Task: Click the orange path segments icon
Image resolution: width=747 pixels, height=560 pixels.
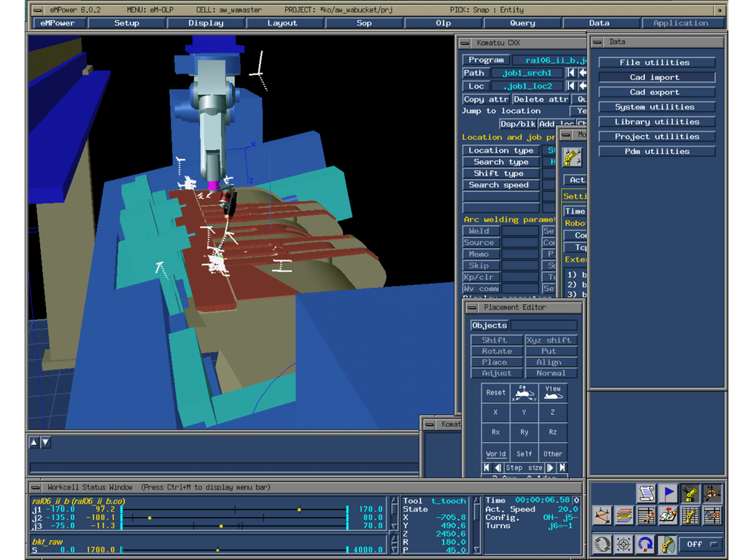Action: [x=602, y=516]
